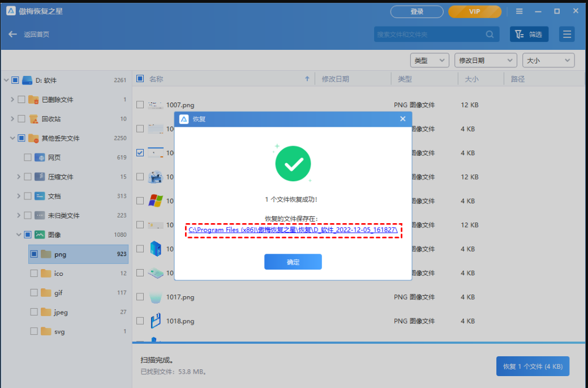This screenshot has height=388, width=588.
Task: Collapse the 其他丢失文件 node
Action: point(12,138)
